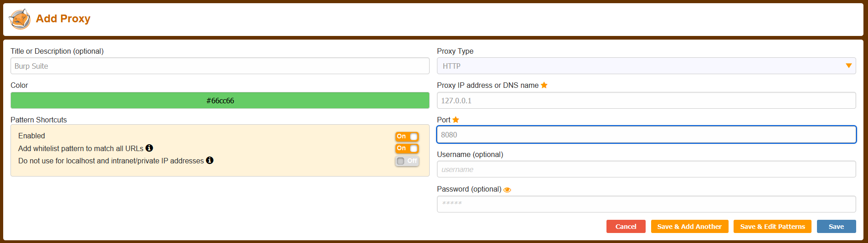The image size is (868, 243).
Task: Click the info icon beside whitelist pattern option
Action: click(x=149, y=148)
